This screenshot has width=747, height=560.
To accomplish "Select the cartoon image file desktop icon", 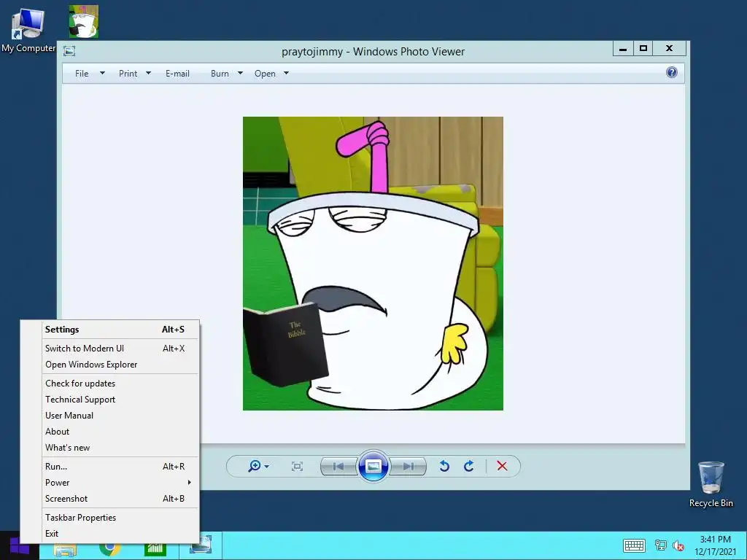I will (83, 21).
